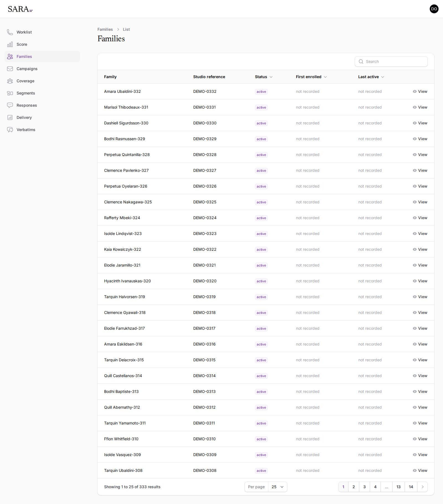Click the List breadcrumb item
This screenshot has height=504, width=443.
point(126,29)
